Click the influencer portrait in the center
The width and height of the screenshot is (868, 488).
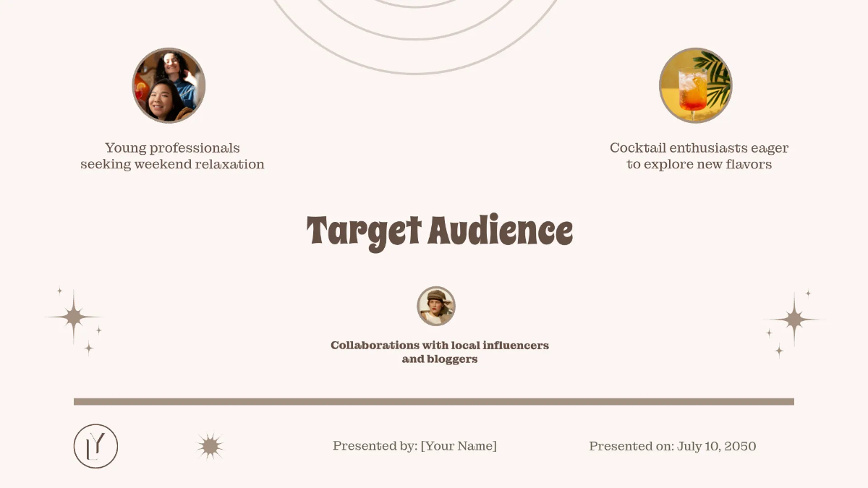pyautogui.click(x=435, y=306)
